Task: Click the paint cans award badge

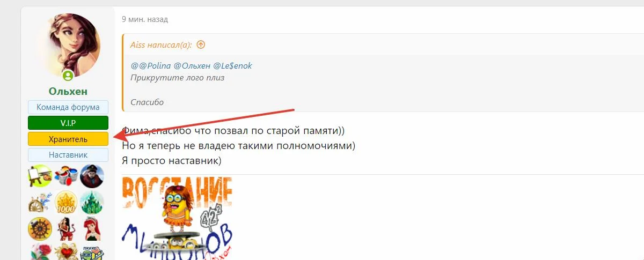Action: (x=66, y=176)
